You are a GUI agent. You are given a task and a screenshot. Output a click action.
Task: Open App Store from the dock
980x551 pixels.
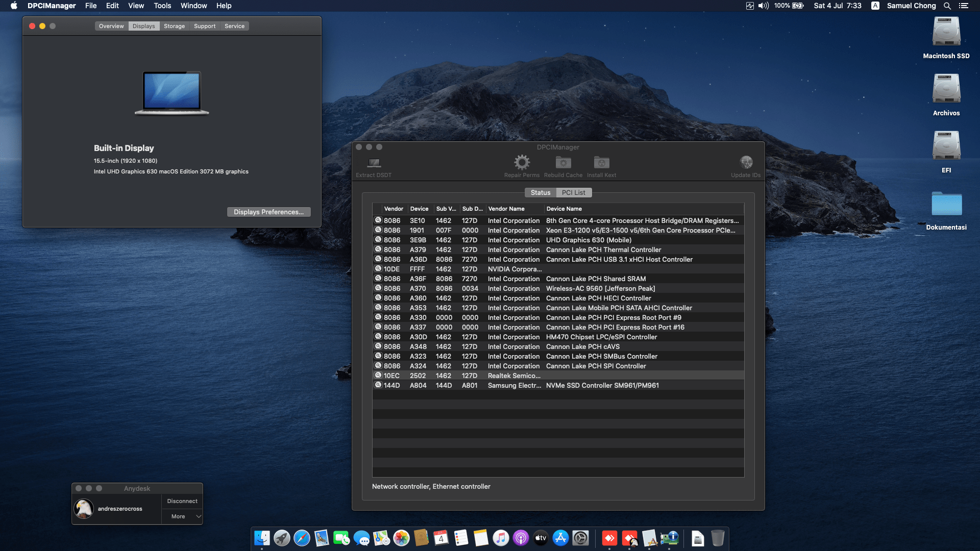tap(560, 538)
